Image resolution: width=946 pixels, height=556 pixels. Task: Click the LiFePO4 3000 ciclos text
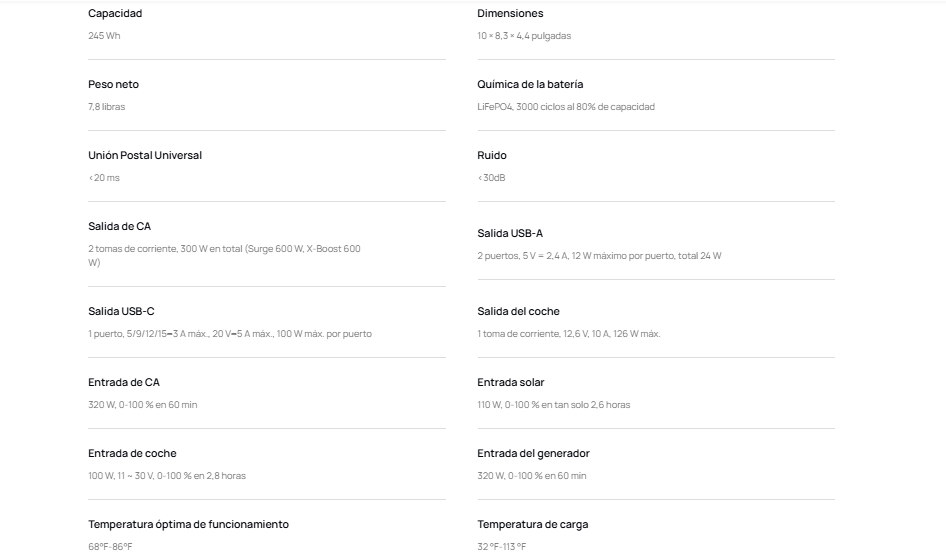(x=565, y=107)
